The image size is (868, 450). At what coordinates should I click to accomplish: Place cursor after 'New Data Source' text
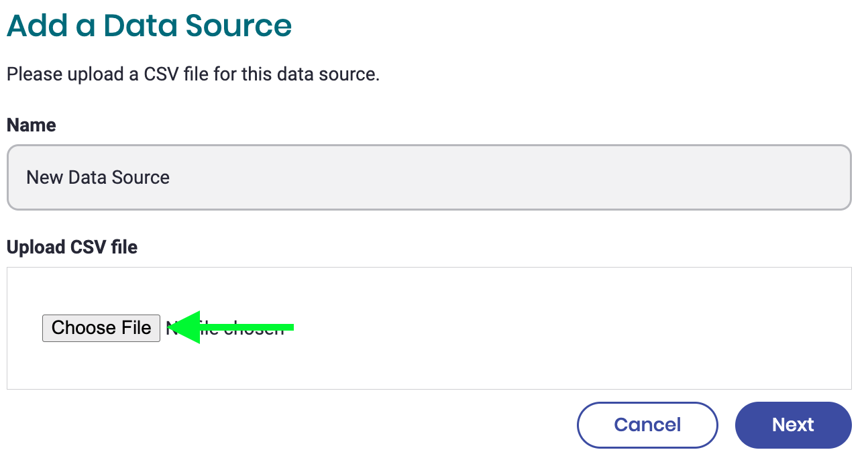[x=172, y=178]
